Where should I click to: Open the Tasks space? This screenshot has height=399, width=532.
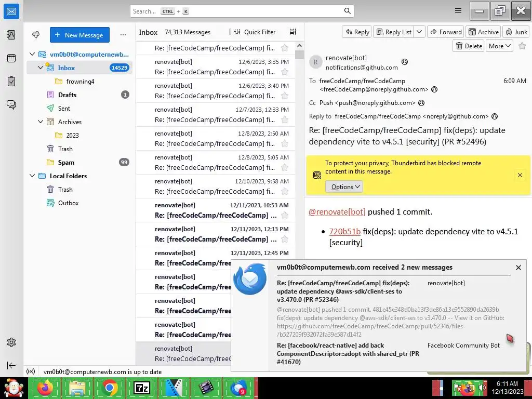[11, 82]
